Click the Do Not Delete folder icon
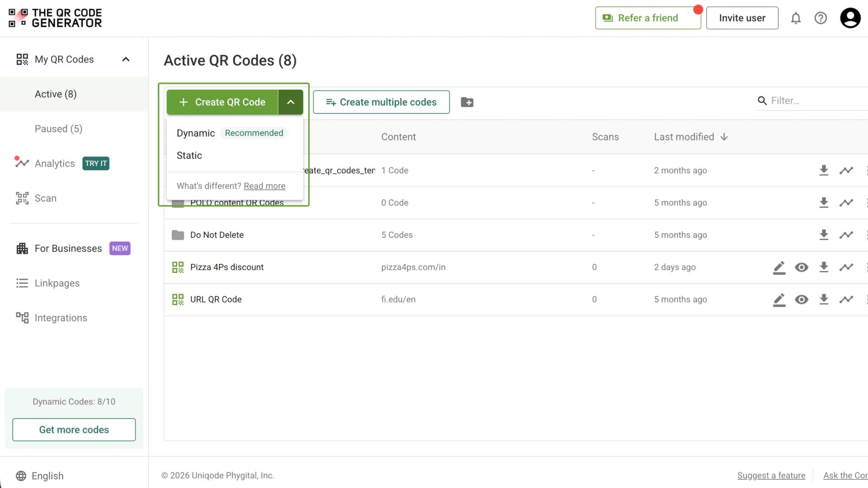 (x=178, y=235)
